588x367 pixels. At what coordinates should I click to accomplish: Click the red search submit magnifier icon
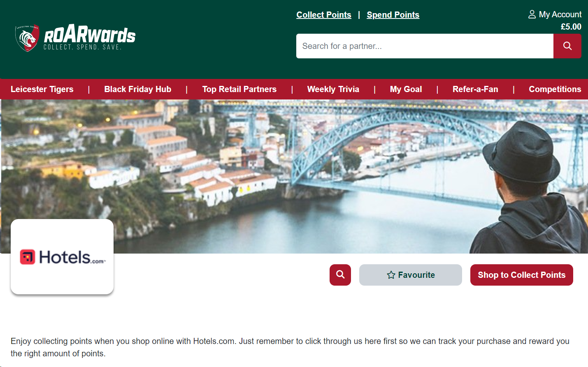pyautogui.click(x=567, y=46)
